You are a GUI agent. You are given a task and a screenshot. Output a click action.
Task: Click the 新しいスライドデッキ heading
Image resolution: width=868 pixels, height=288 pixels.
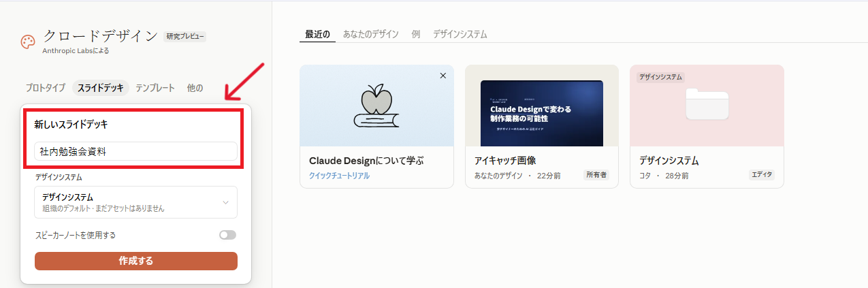tap(71, 125)
